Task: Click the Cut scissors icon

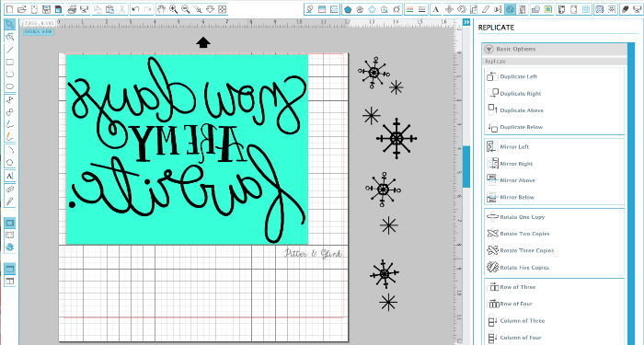Action: click(121, 8)
